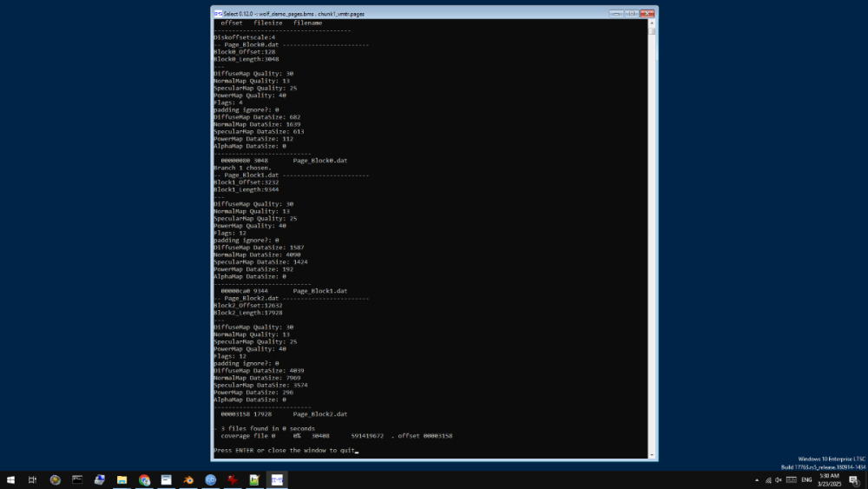Click the 'Diskoffsetscale:4' line
The image size is (868, 489).
[245, 37]
